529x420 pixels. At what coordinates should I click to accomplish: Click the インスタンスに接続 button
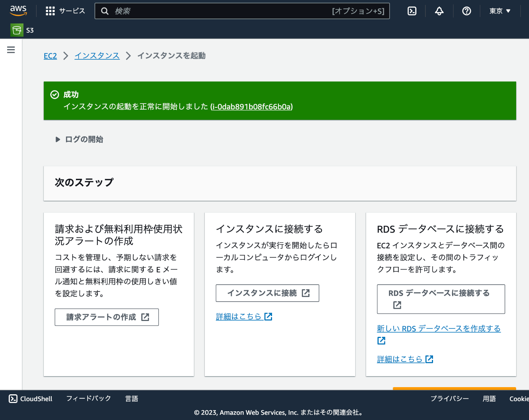click(x=268, y=293)
